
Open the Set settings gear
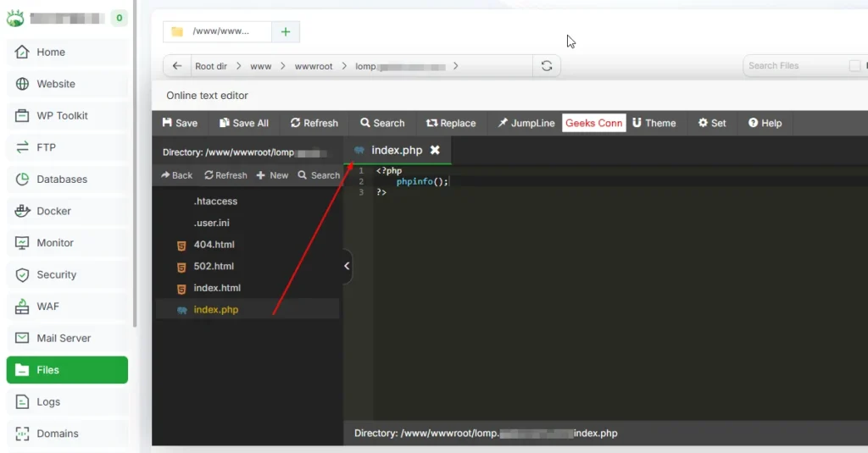tap(712, 124)
